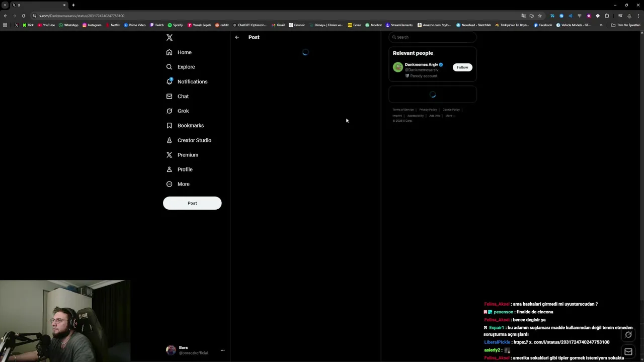644x362 pixels.
Task: Click the X logo in the sidebar
Action: tap(170, 38)
